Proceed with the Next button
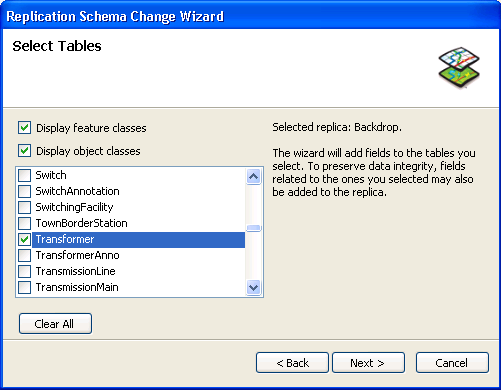 point(368,363)
